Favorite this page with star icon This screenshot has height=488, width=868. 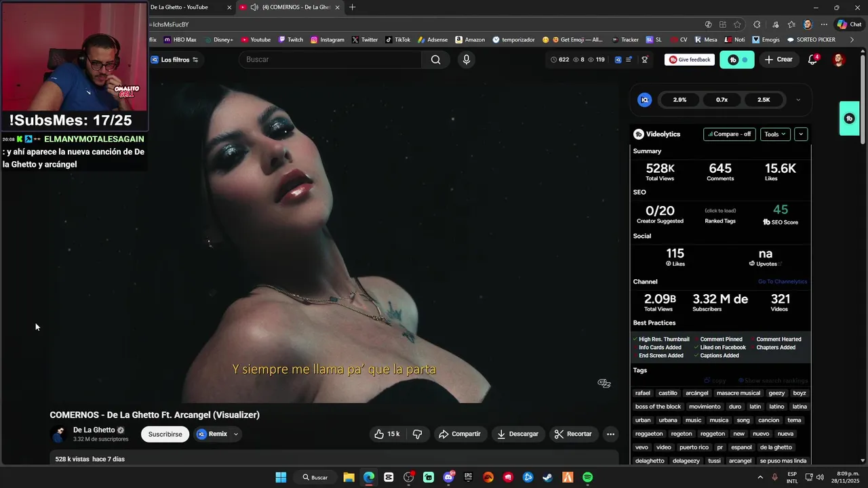click(737, 24)
